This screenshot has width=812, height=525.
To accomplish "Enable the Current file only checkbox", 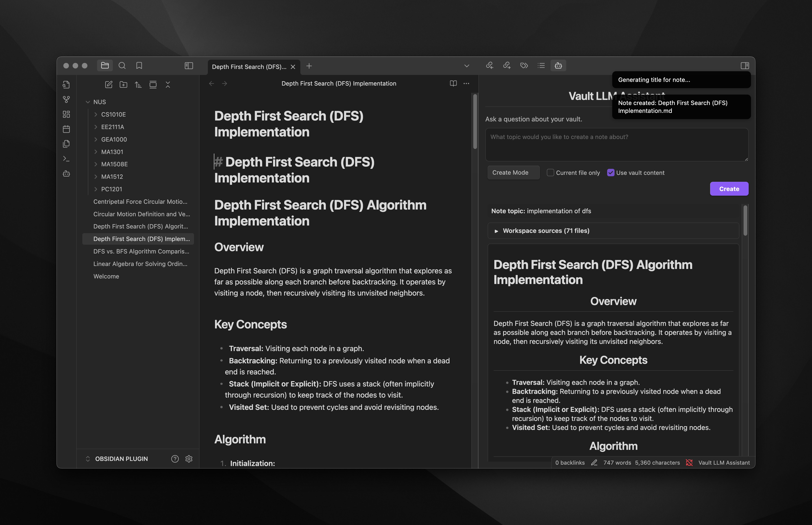I will (x=550, y=173).
